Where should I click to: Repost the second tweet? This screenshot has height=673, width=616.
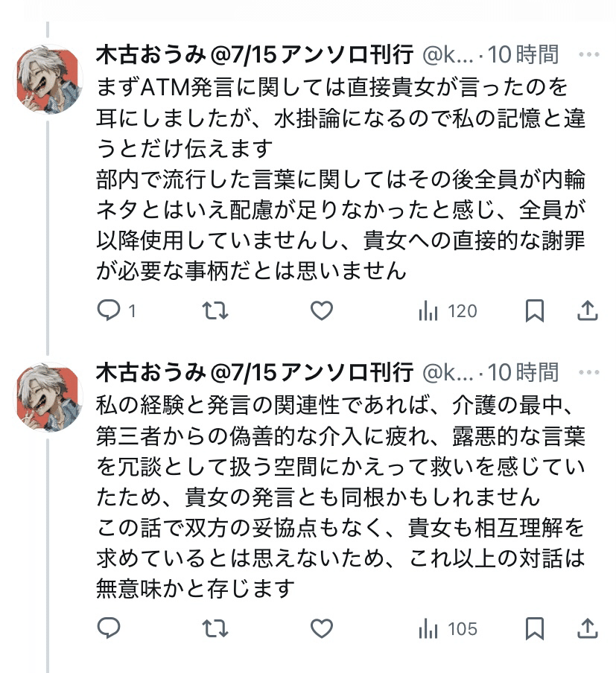point(215,629)
